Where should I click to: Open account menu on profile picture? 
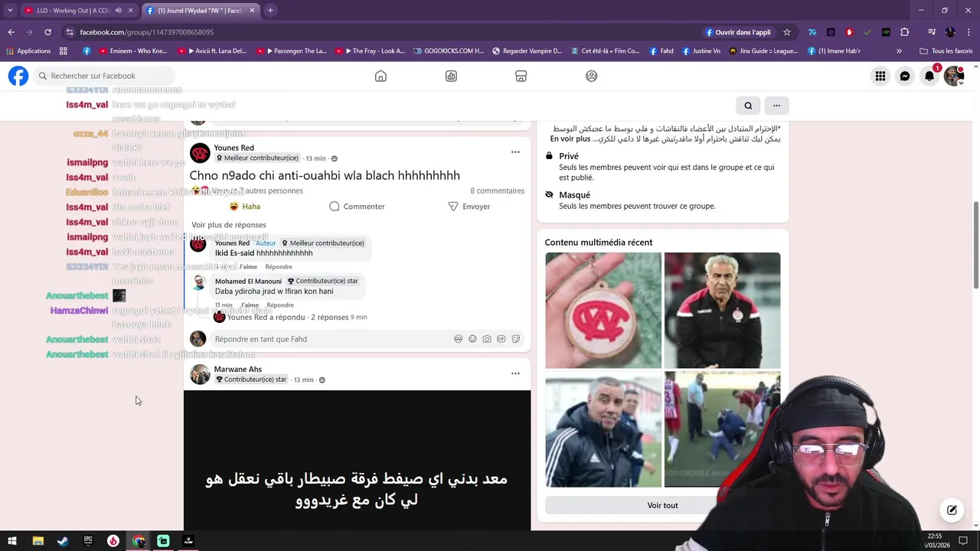click(x=953, y=76)
